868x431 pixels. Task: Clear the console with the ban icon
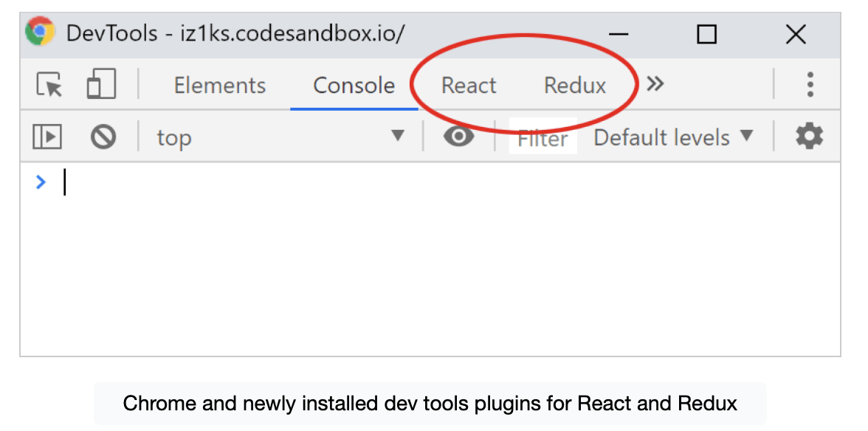tap(103, 137)
